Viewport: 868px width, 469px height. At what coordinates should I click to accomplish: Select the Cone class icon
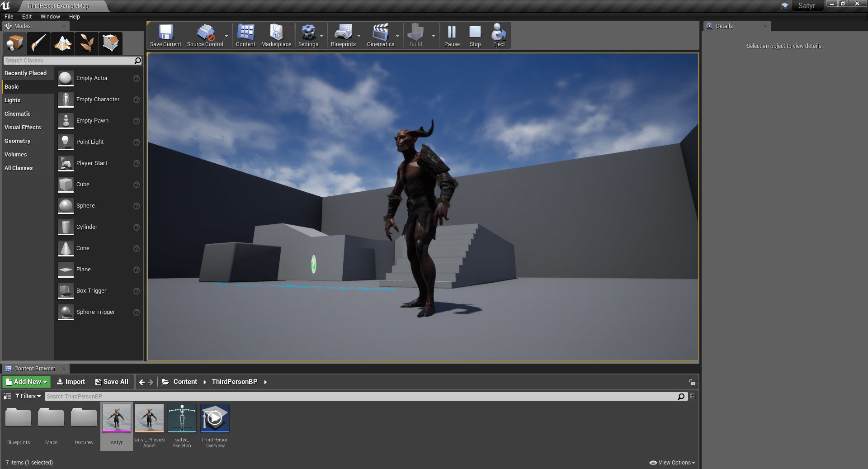pyautogui.click(x=66, y=248)
